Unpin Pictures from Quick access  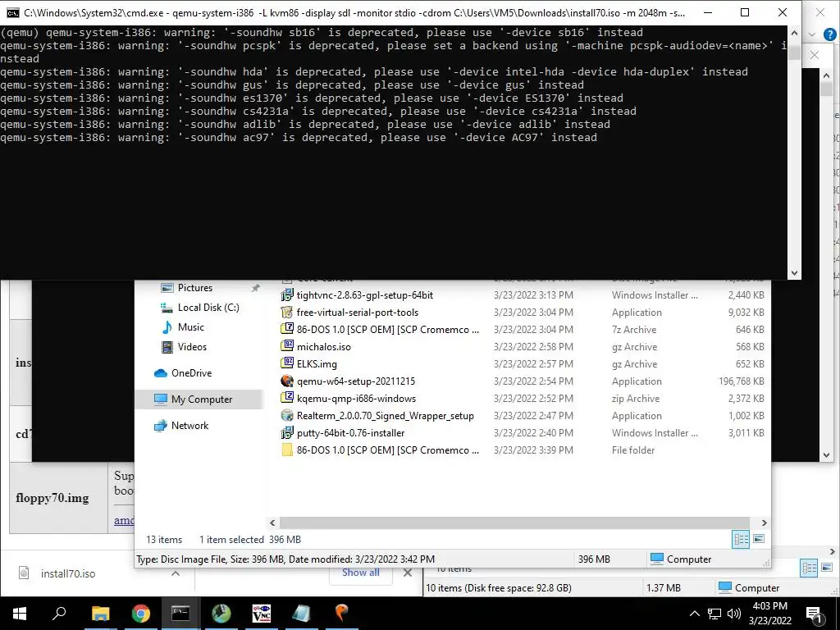pos(256,288)
